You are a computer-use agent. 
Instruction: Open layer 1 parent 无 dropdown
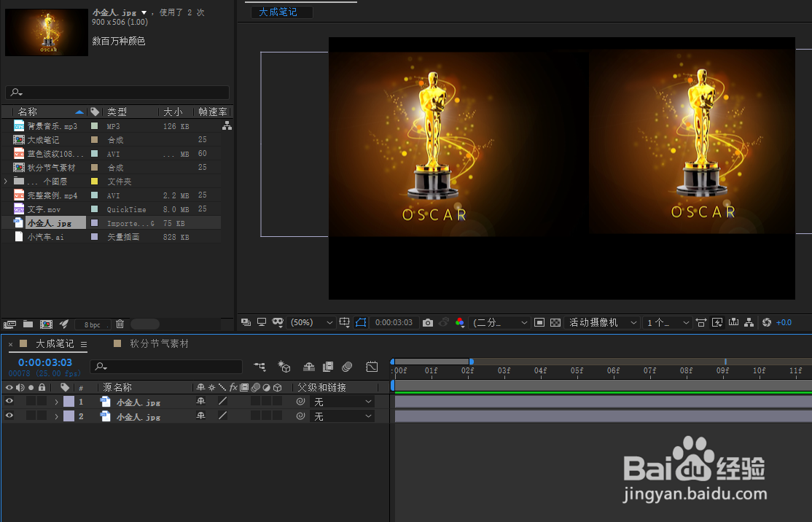343,402
